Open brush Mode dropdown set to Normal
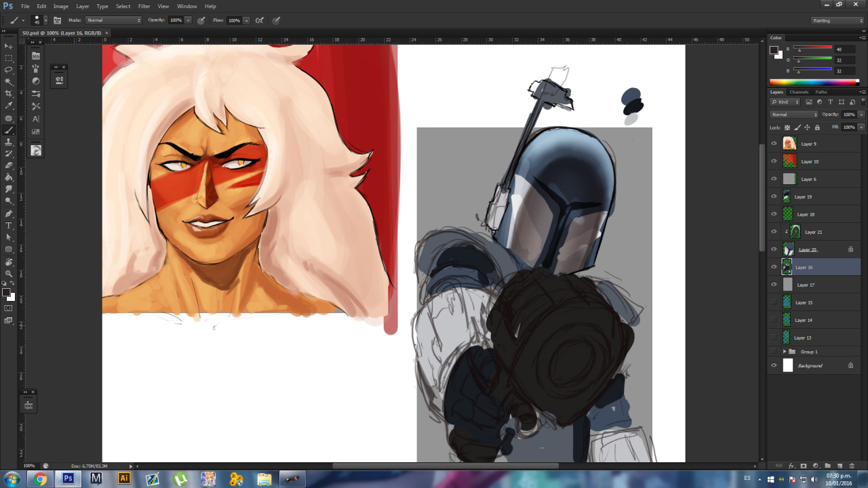The width and height of the screenshot is (868, 488). 113,20
